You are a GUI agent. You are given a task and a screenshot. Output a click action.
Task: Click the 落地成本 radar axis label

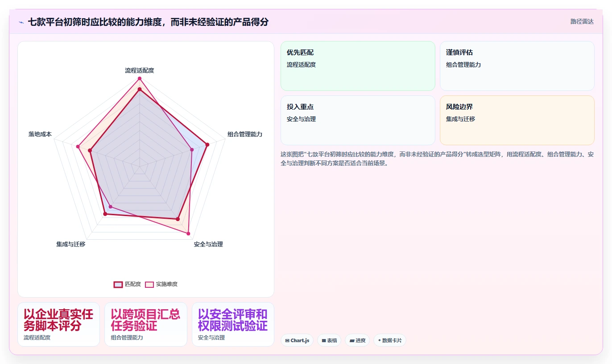point(40,134)
